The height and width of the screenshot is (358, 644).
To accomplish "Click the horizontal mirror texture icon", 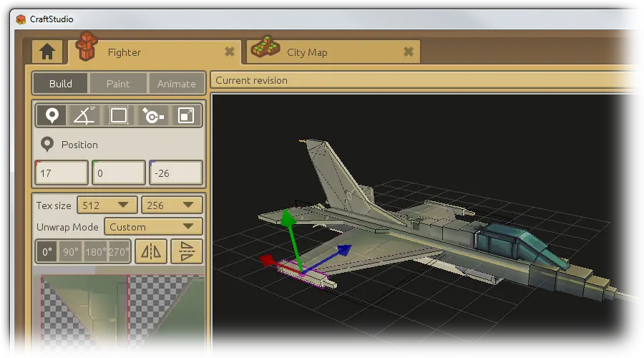I will point(151,251).
